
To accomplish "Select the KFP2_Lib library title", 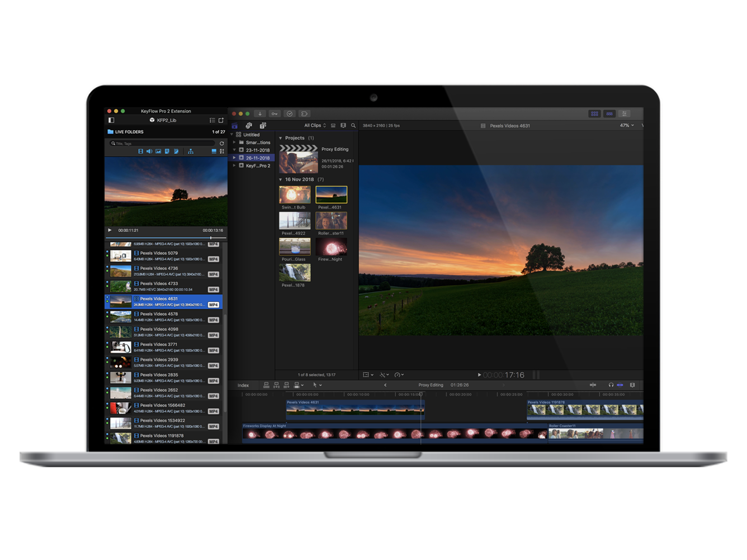I will tap(167, 120).
